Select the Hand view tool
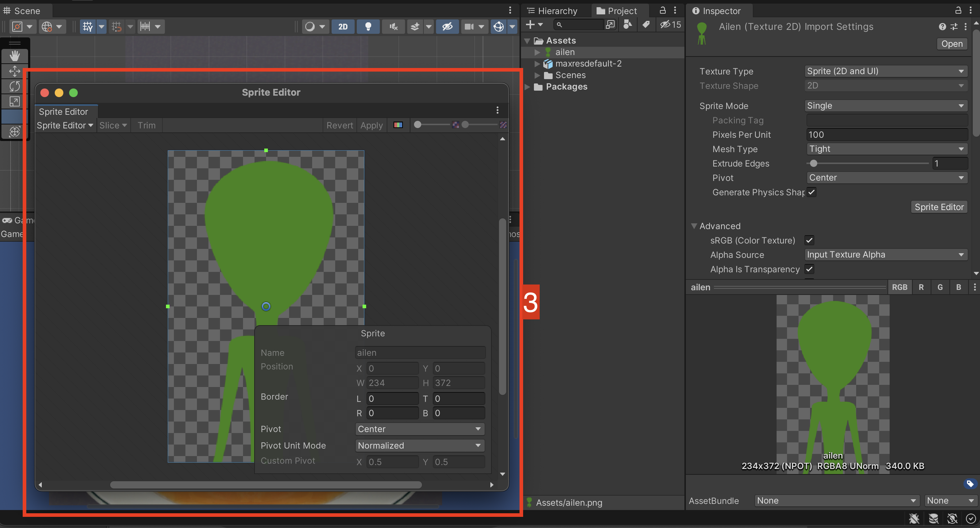The height and width of the screenshot is (528, 980). (x=14, y=56)
